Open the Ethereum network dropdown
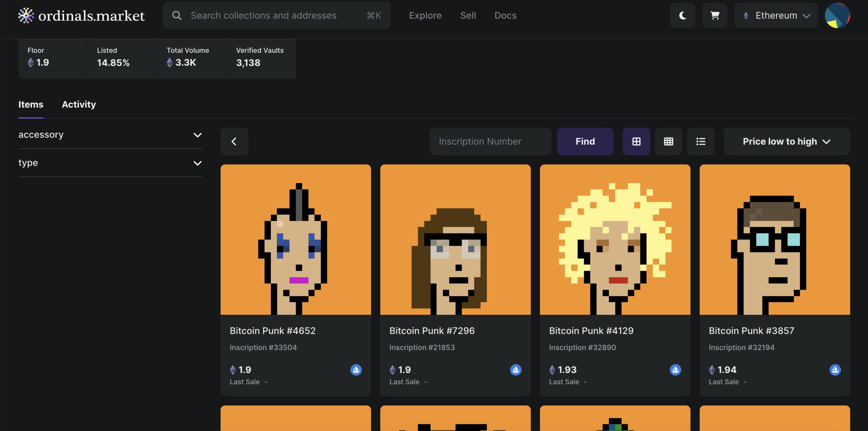868x431 pixels. pos(776,16)
